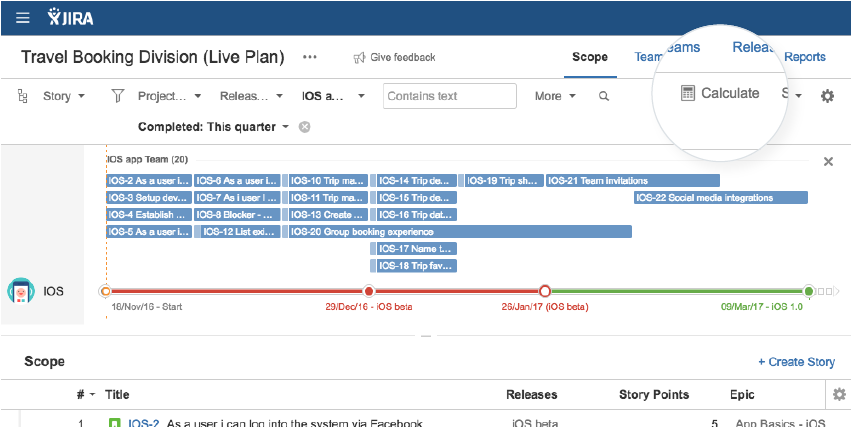
Task: Click the Contains text search field
Action: 449,96
